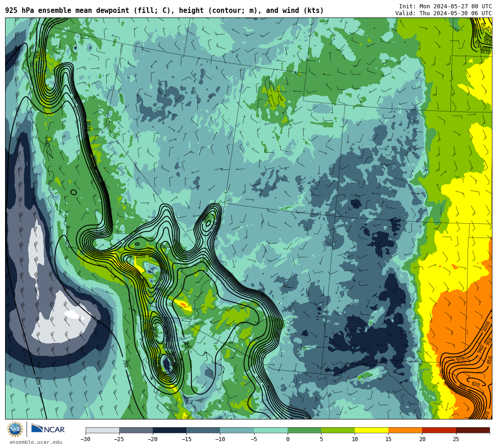Click the -30 colorbar tick label

click(x=86, y=439)
